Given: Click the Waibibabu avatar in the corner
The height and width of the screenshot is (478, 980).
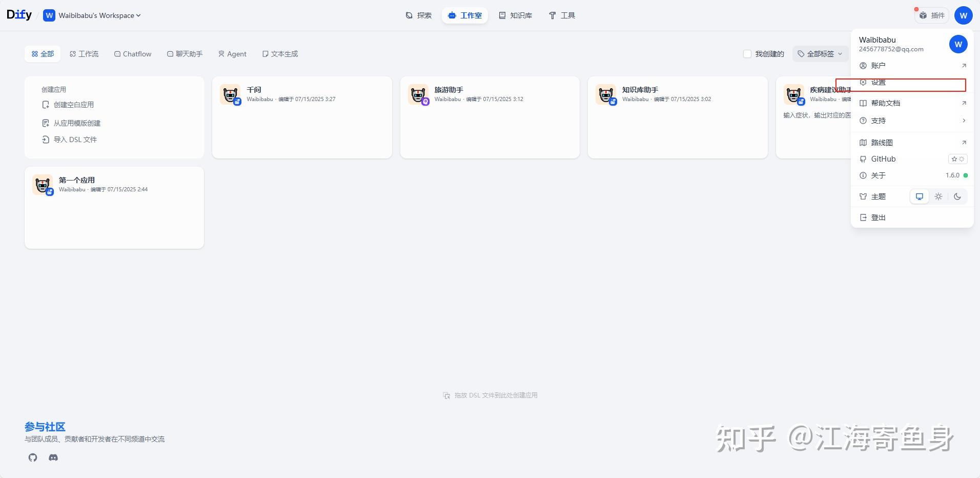Looking at the screenshot, I should click(x=964, y=15).
